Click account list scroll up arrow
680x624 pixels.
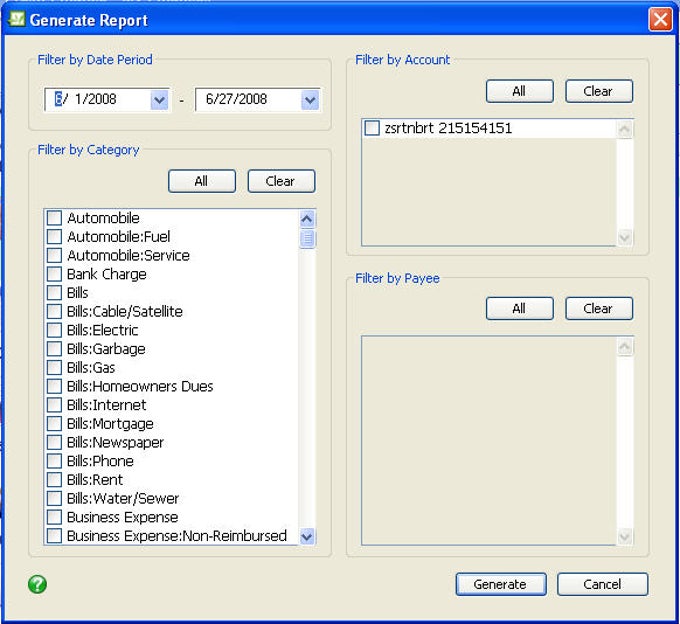pos(624,129)
